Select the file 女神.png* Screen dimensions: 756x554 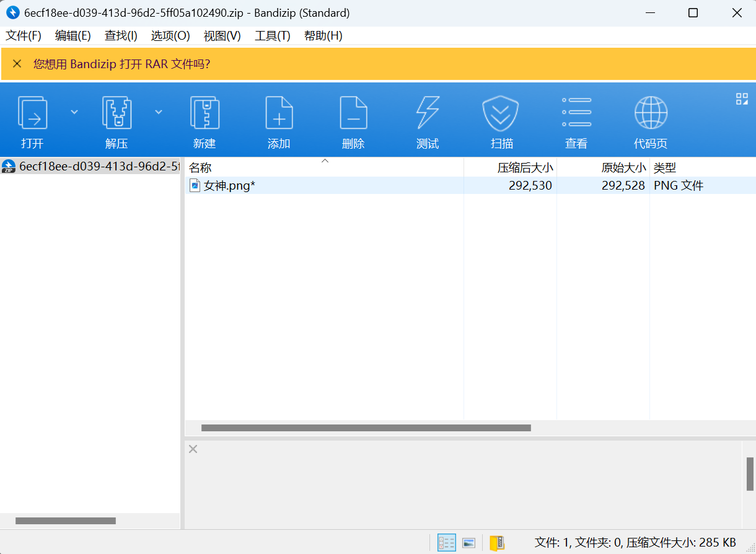click(x=229, y=185)
